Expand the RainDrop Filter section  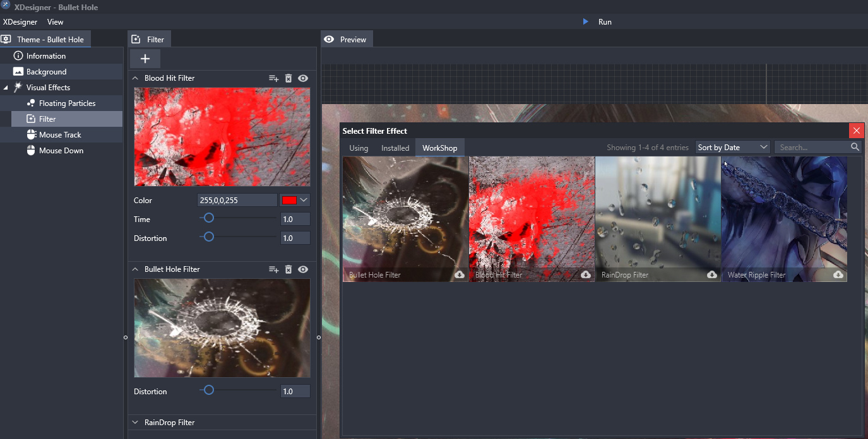point(135,423)
